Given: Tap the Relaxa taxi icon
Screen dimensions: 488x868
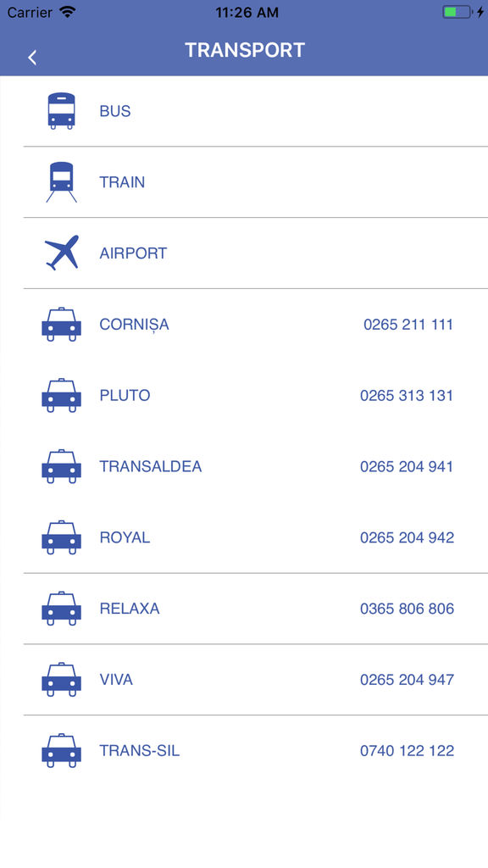Looking at the screenshot, I should tap(61, 609).
